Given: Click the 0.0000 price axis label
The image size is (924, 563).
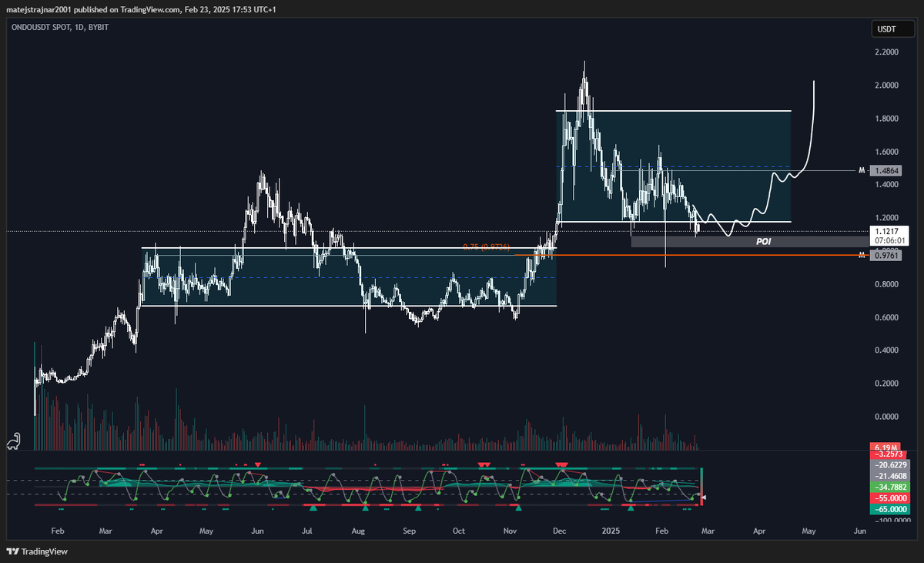Looking at the screenshot, I should click(887, 417).
